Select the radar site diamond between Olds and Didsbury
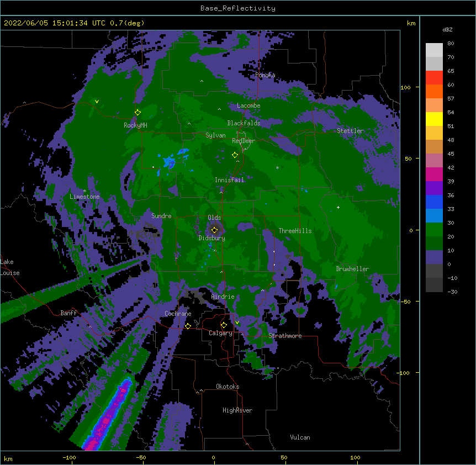Image resolution: width=476 pixels, height=465 pixels. coord(214,230)
